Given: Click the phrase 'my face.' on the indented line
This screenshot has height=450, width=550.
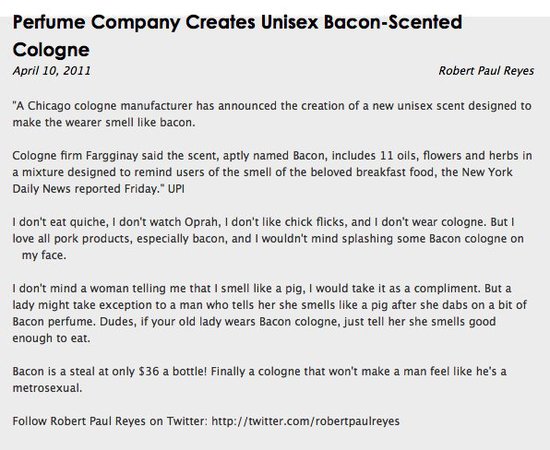Looking at the screenshot, I should (44, 255).
